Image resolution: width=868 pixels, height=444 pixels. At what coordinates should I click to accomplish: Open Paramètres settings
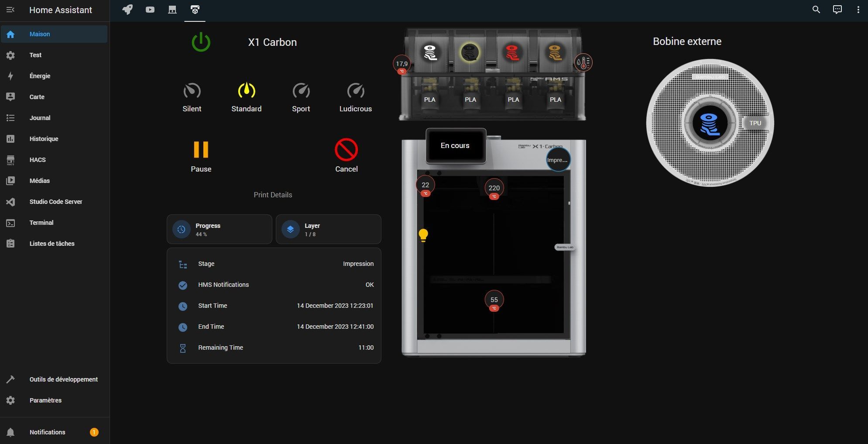(x=54, y=400)
